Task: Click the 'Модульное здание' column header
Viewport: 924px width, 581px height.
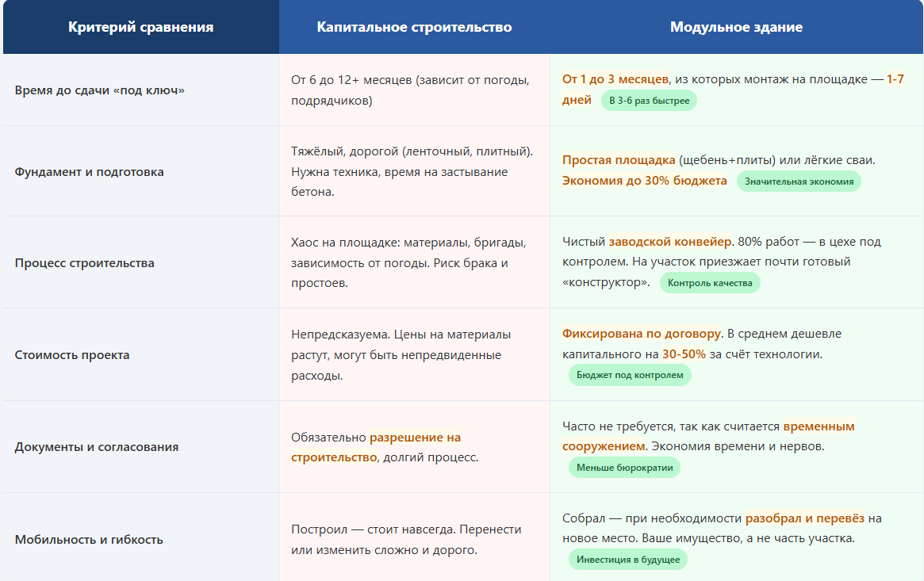Action: pos(737,27)
